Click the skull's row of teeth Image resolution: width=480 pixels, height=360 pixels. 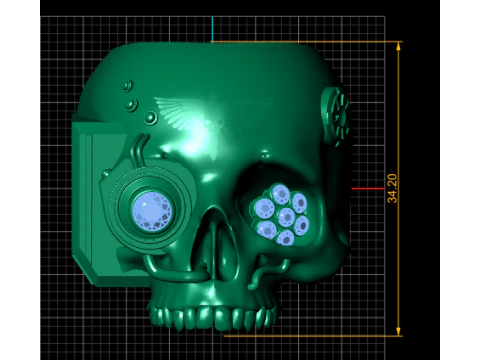pyautogui.click(x=213, y=317)
